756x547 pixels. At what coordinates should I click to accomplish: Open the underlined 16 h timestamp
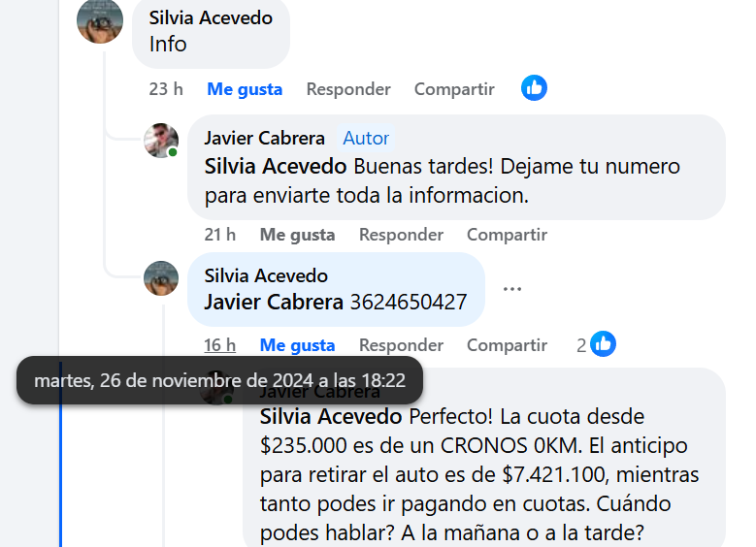tap(220, 345)
